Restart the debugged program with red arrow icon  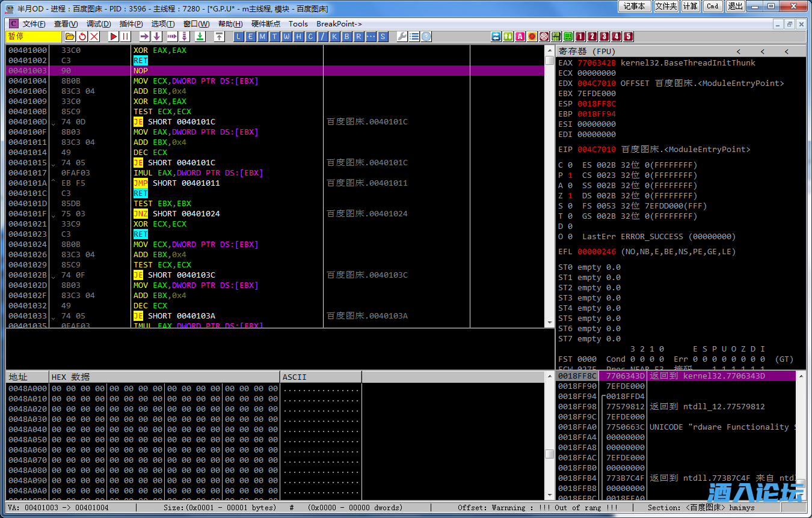tap(82, 37)
